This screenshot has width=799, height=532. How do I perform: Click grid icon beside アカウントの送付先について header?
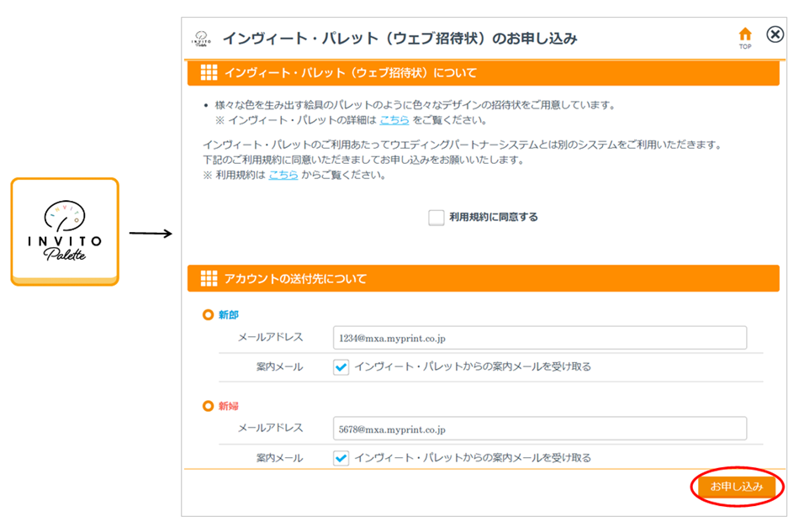click(209, 278)
